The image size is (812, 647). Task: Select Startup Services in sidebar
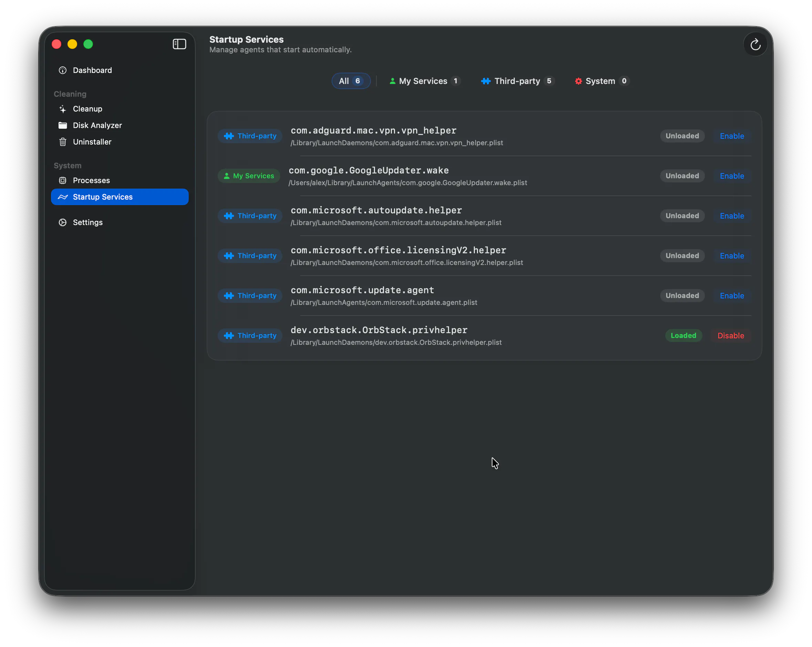(x=120, y=197)
